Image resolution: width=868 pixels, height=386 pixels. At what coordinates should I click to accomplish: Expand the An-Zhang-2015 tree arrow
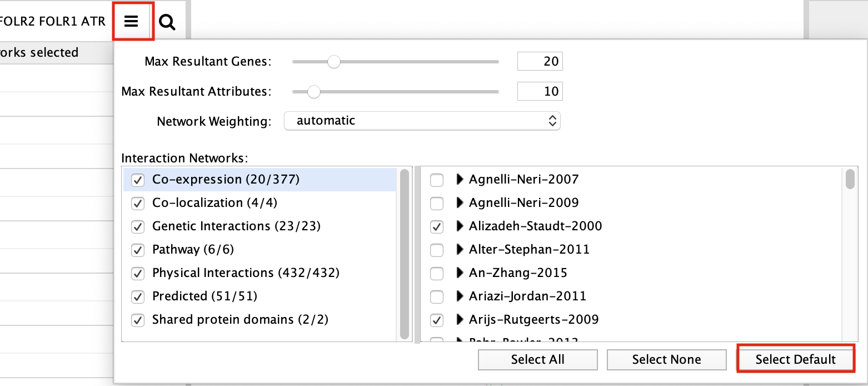[x=460, y=273]
